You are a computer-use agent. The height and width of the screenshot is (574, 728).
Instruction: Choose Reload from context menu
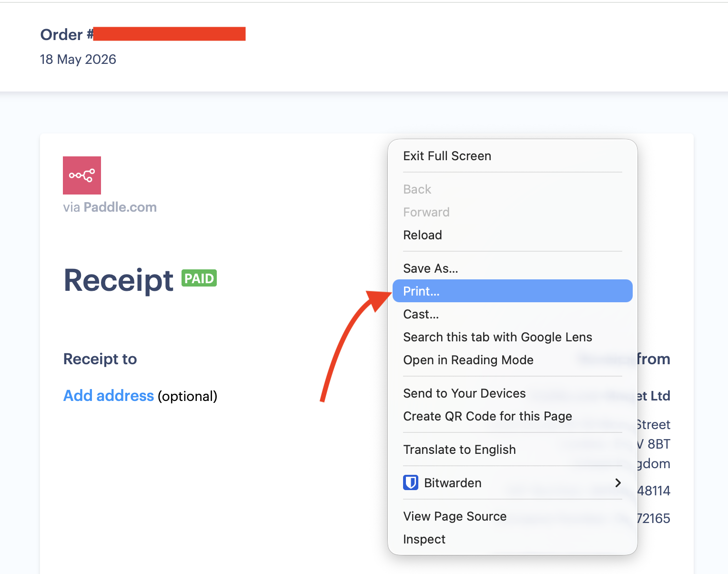pos(513,235)
